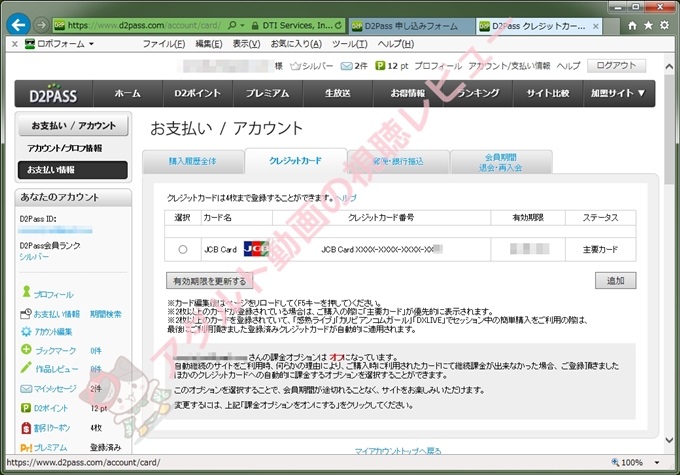Click the D2PASS logo
Viewport: 680px width, 475px height.
(x=53, y=94)
